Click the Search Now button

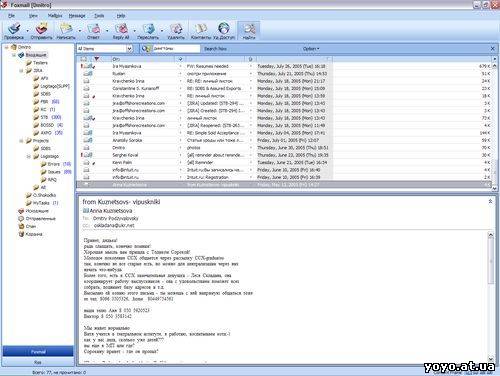click(215, 49)
